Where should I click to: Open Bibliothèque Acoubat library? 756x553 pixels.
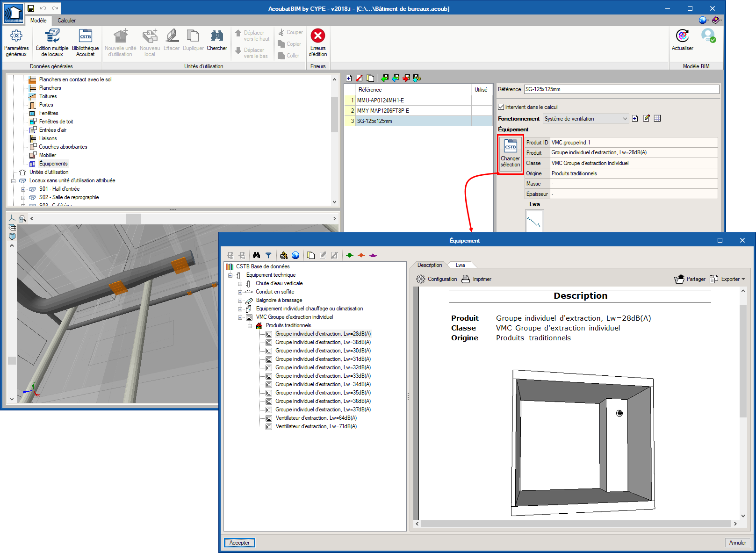[x=86, y=43]
